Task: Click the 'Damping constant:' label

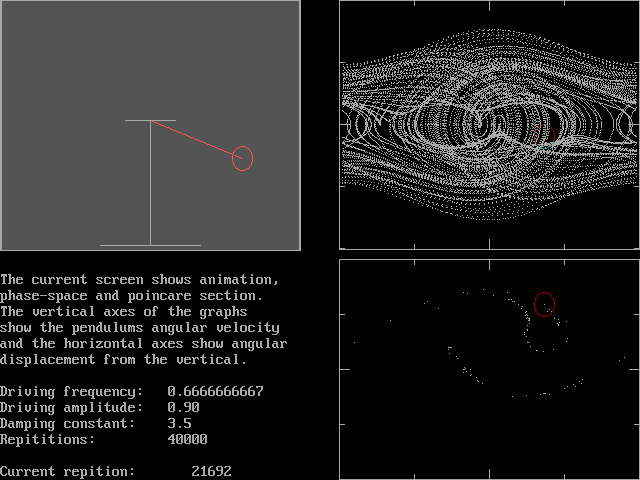Action: click(x=67, y=423)
